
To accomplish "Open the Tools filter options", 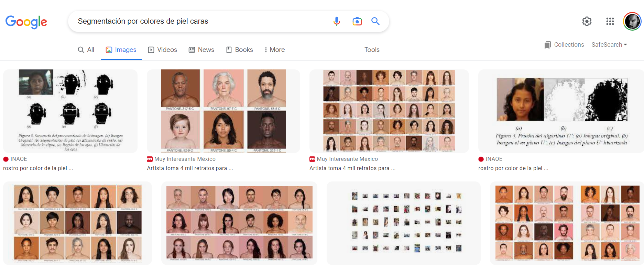I will pos(372,50).
